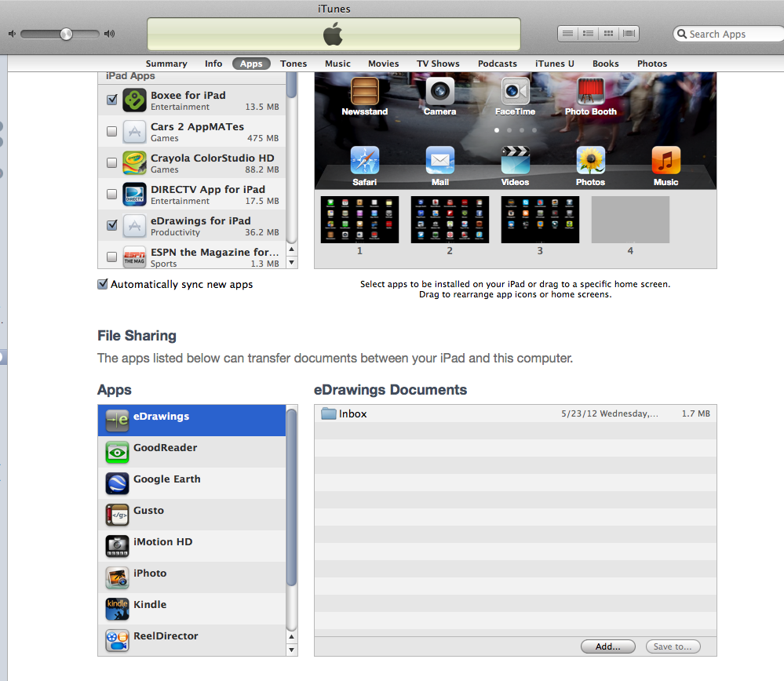This screenshot has width=784, height=681.
Task: Toggle Automatically sync new apps checkbox
Action: click(103, 284)
